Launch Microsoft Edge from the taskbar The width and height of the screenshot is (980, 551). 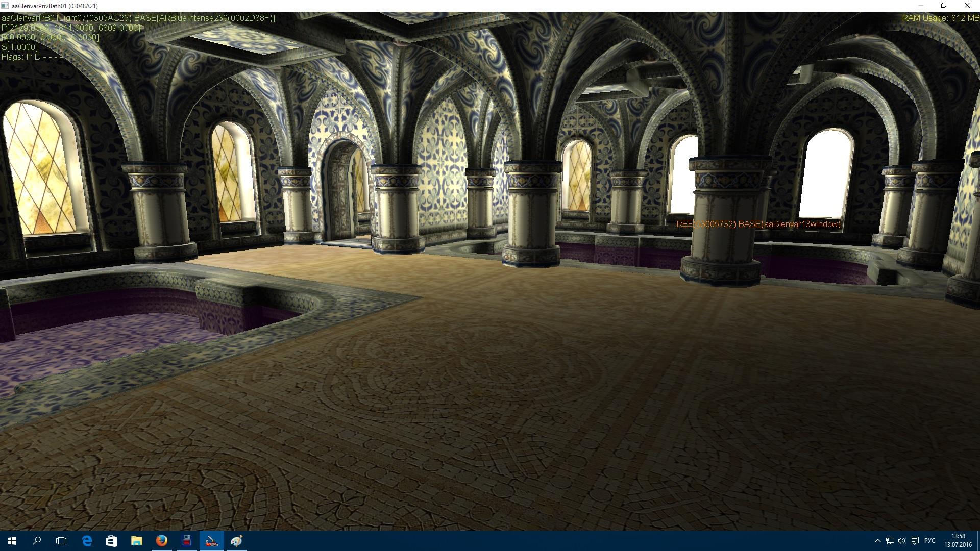(87, 541)
